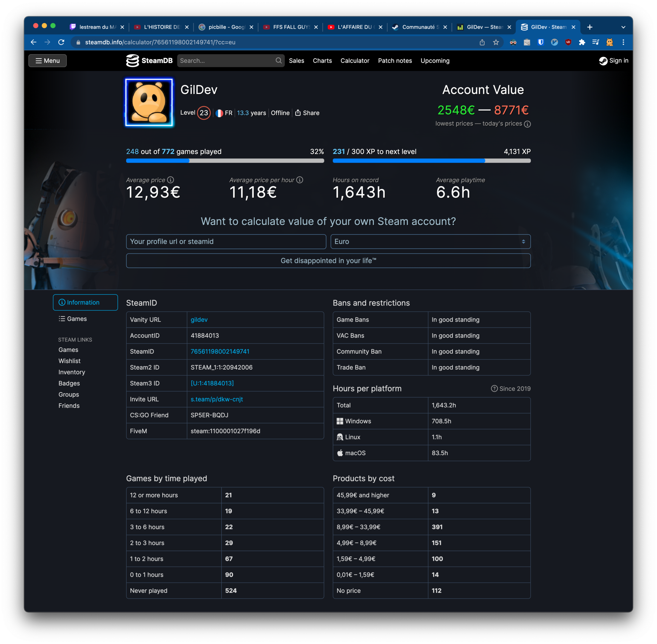The image size is (657, 644).
Task: Select Games in the left sidebar
Action: (73, 319)
